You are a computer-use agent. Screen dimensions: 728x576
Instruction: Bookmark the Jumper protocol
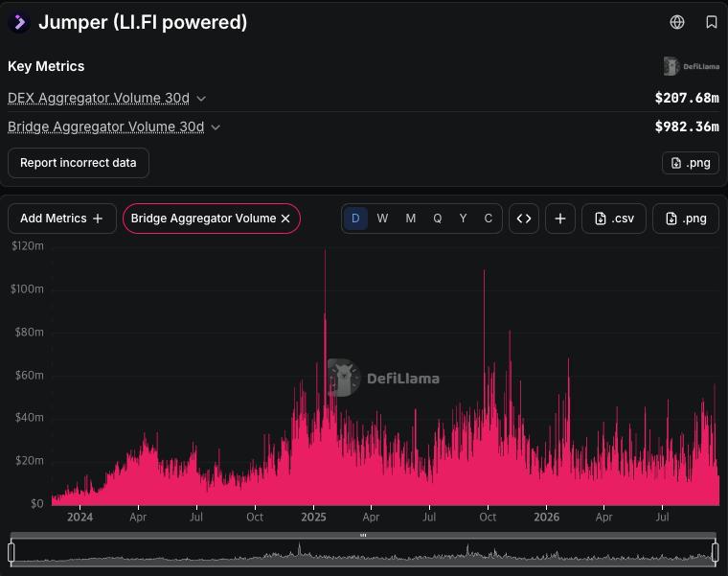(x=712, y=22)
